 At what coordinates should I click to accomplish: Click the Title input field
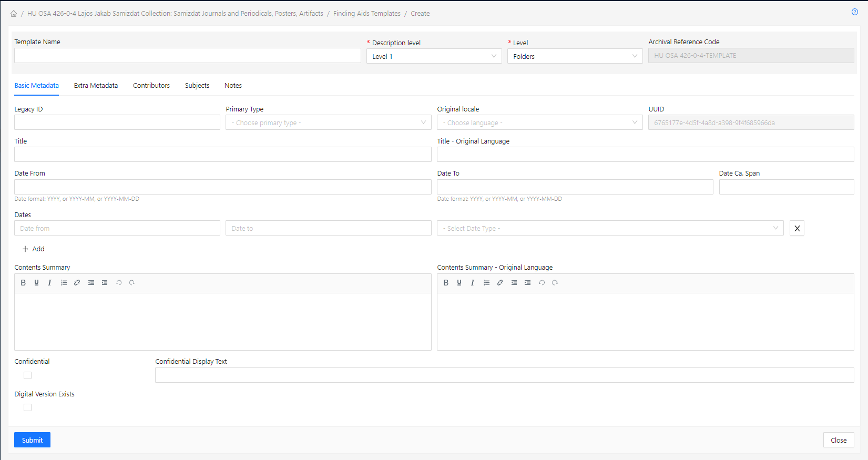[x=223, y=155]
